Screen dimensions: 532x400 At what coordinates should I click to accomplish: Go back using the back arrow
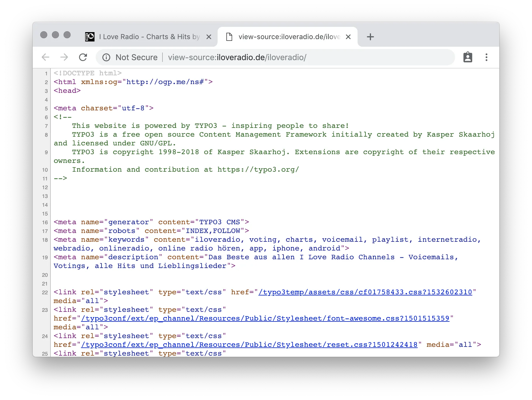[x=45, y=57]
